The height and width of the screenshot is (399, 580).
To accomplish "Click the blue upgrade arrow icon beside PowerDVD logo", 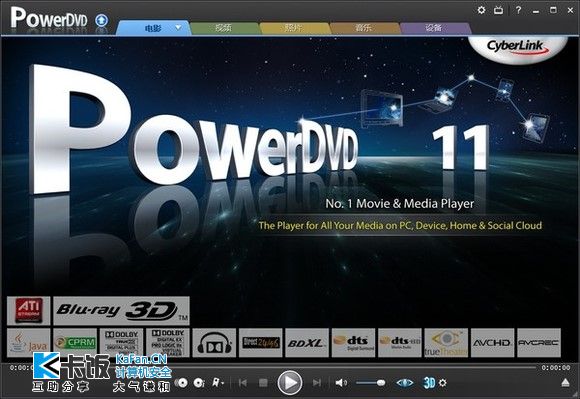I will 101,20.
